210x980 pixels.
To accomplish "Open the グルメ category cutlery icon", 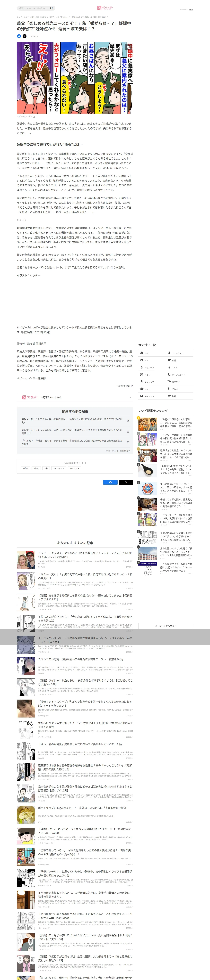I will (x=169, y=389).
